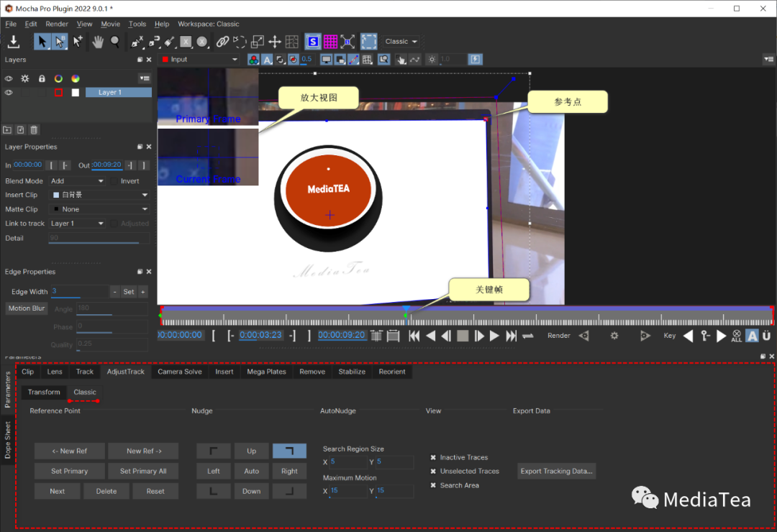Click the brightness sun icon
The height and width of the screenshot is (532, 777).
point(432,60)
